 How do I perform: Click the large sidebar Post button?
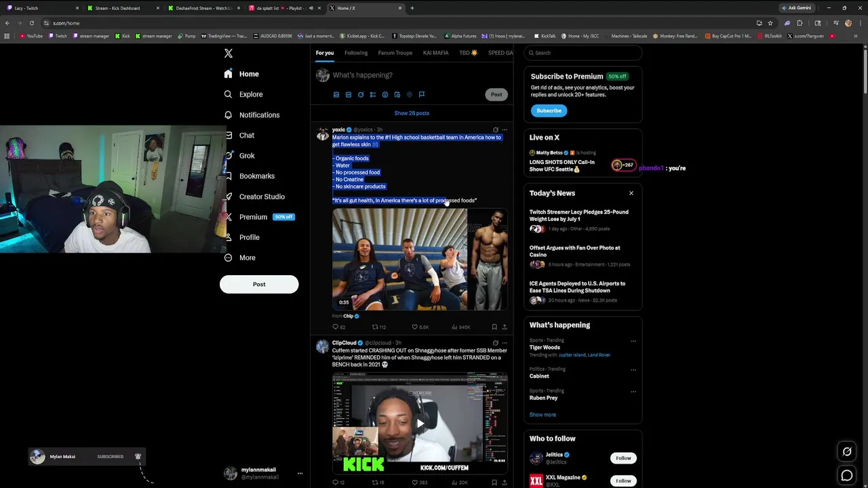259,284
